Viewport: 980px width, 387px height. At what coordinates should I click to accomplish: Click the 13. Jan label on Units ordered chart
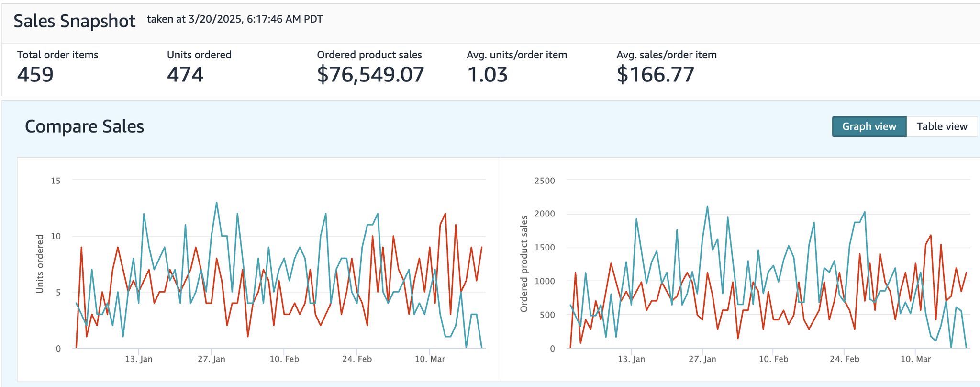(139, 359)
